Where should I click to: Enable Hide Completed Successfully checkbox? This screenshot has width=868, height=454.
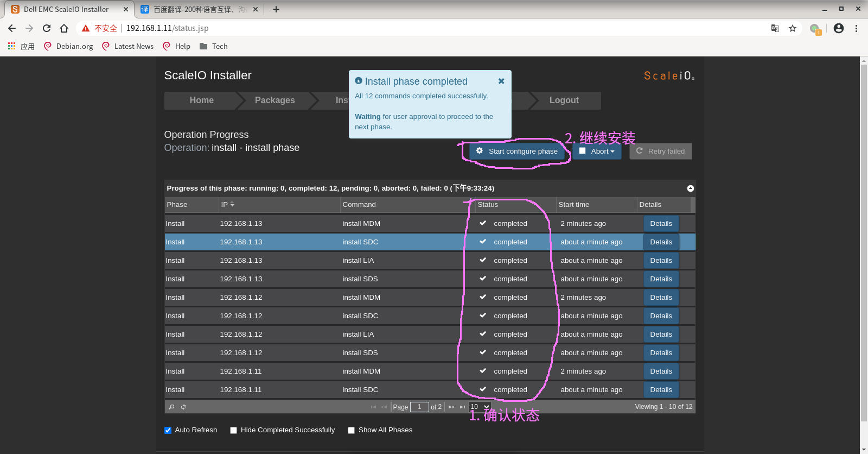pos(233,430)
